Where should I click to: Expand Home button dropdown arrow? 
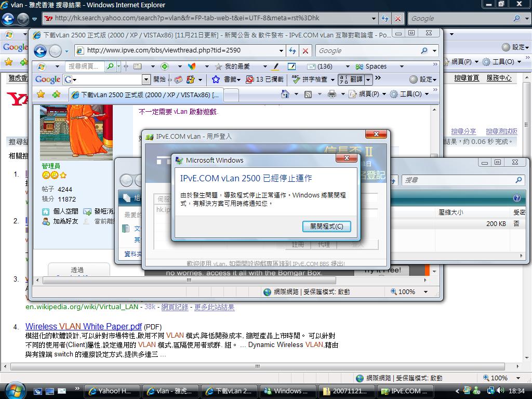tap(296, 94)
